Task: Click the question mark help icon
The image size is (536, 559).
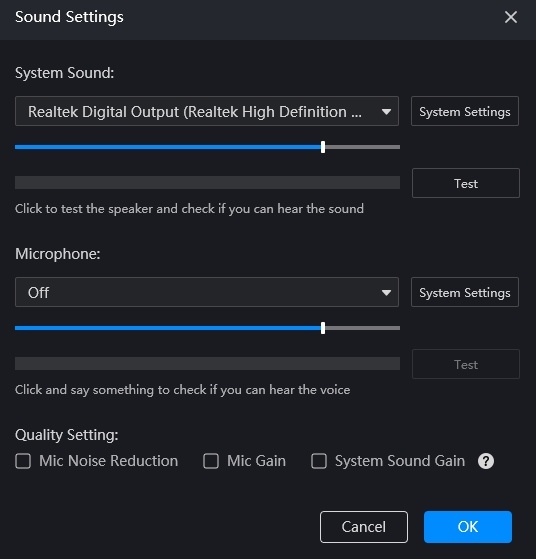Action: coord(486,461)
